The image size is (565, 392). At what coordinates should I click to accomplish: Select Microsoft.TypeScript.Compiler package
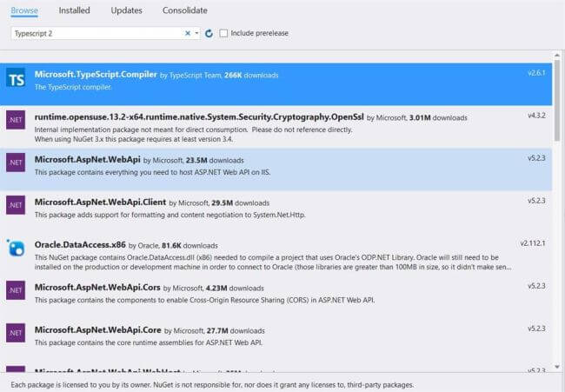coord(276,84)
